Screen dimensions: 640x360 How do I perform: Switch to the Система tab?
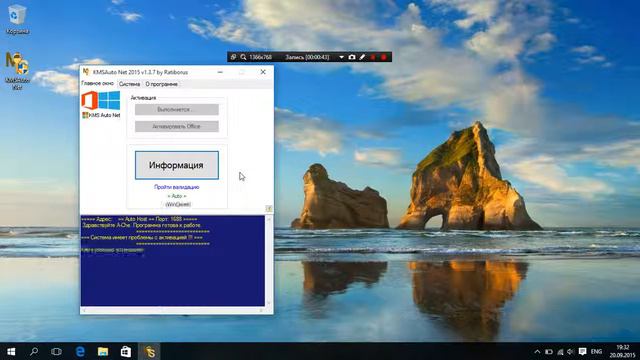(129, 84)
